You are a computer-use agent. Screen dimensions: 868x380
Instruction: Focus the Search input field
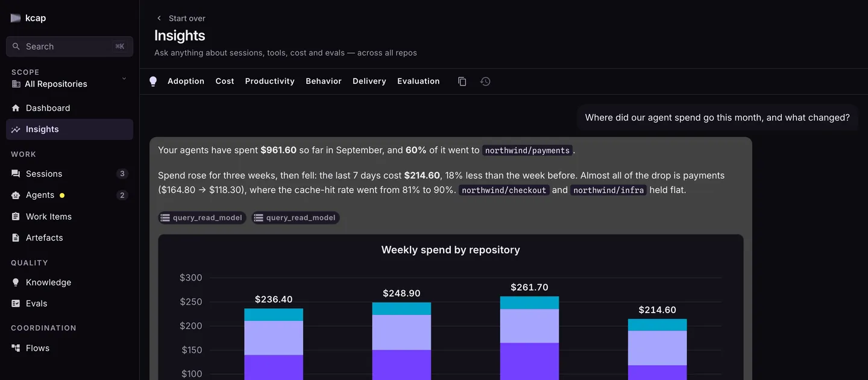coord(69,46)
